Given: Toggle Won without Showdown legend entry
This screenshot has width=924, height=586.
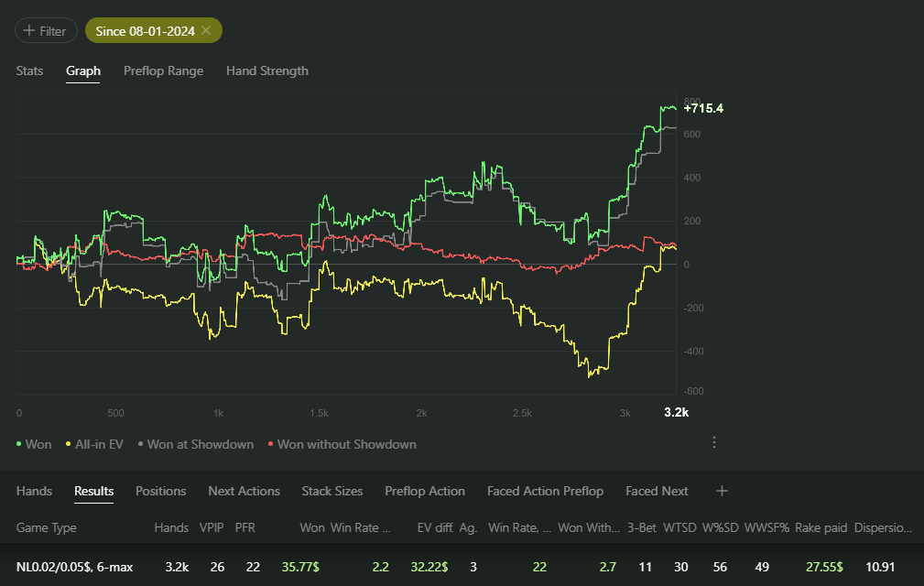Looking at the screenshot, I should [342, 445].
